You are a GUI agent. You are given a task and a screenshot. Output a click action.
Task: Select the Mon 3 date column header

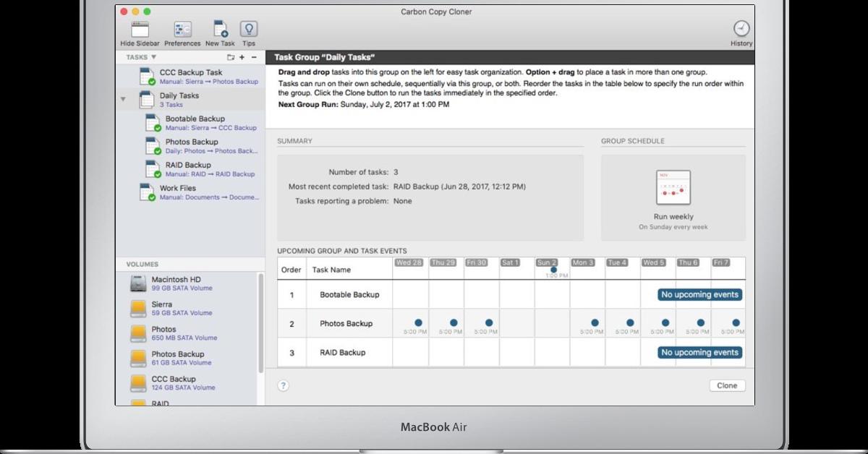click(x=583, y=262)
